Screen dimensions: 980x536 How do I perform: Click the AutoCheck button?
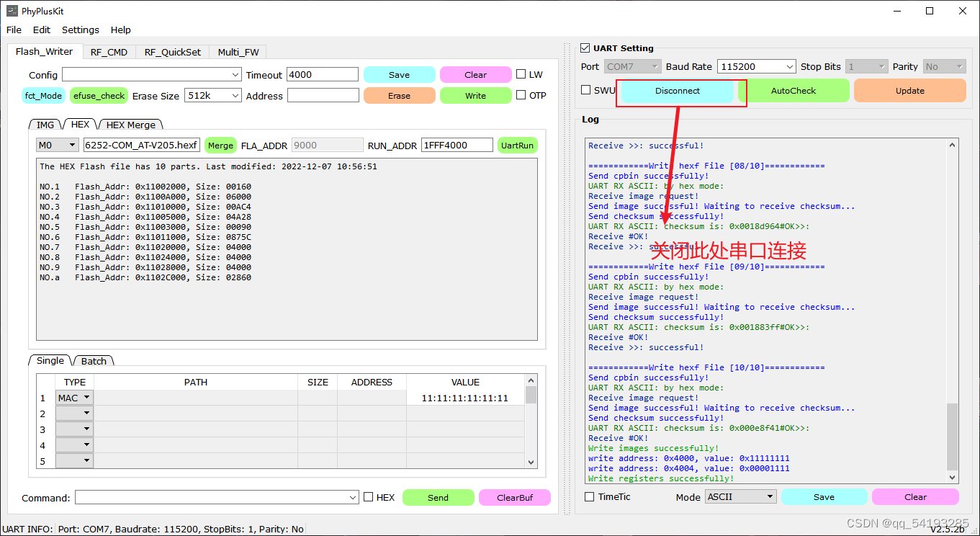794,91
